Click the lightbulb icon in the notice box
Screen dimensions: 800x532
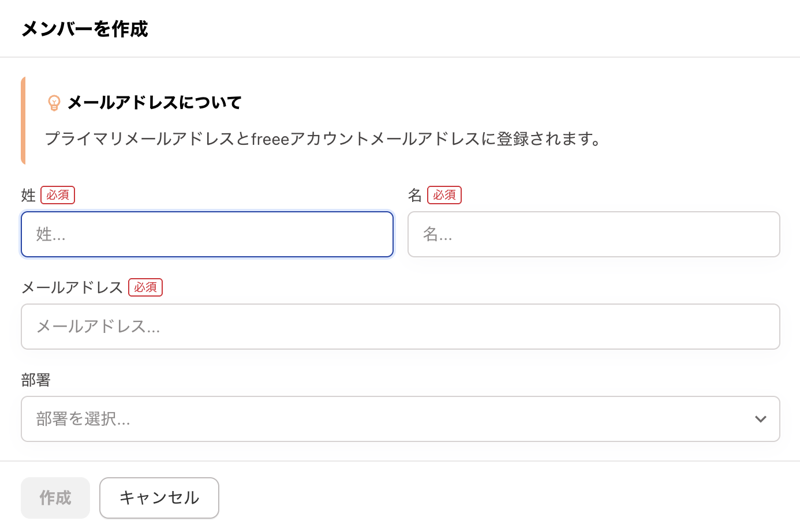pos(54,103)
